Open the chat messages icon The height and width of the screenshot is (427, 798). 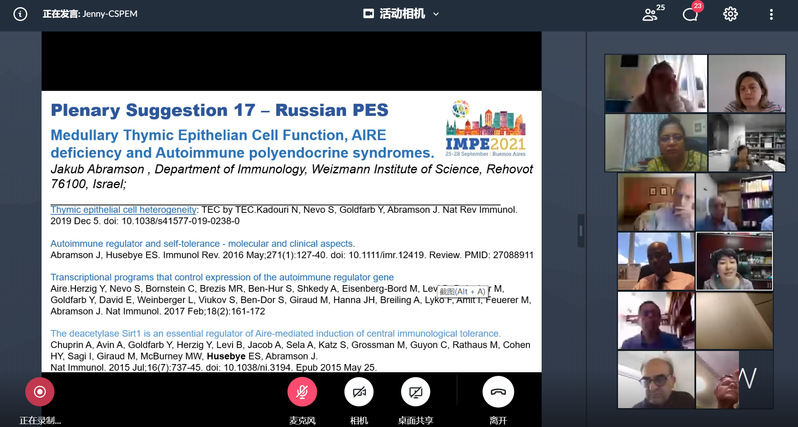[x=691, y=14]
